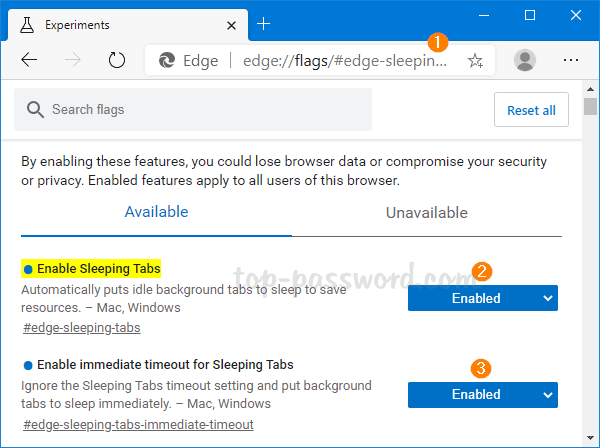600x448 pixels.
Task: Close the Experiments tab
Action: 231,23
